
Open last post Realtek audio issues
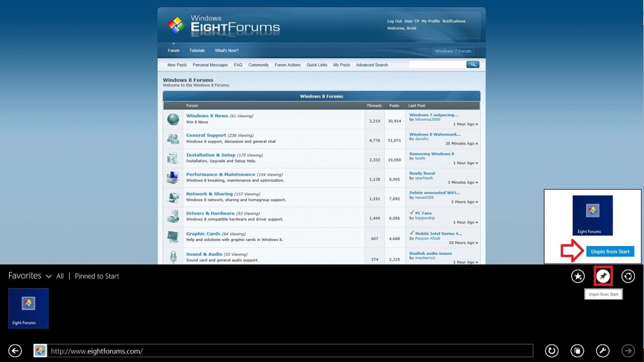coord(430,253)
